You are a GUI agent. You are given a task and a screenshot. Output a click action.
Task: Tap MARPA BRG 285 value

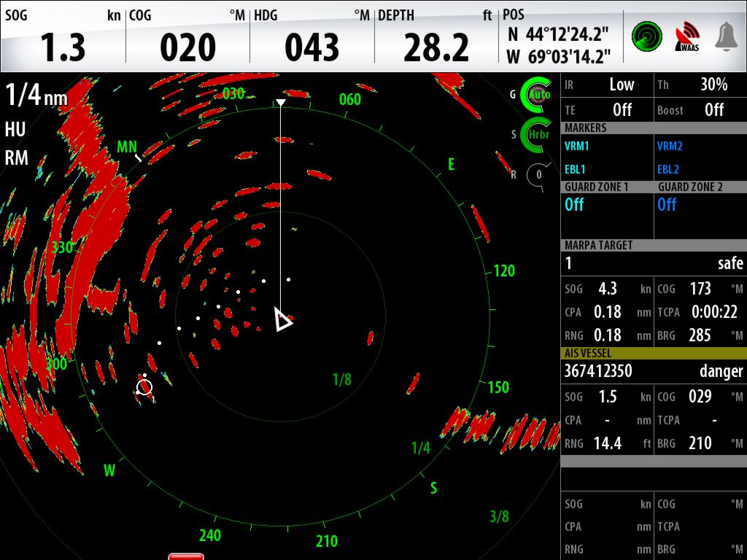pos(700,335)
